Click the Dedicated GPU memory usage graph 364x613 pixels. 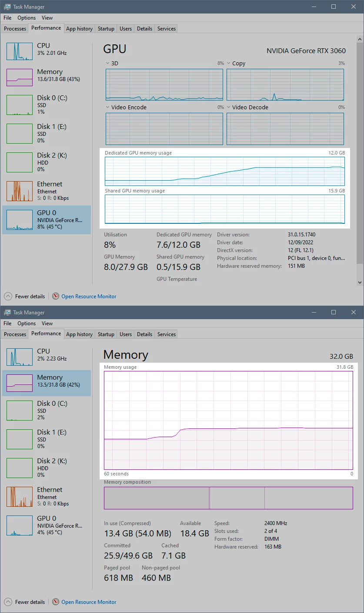coord(225,171)
